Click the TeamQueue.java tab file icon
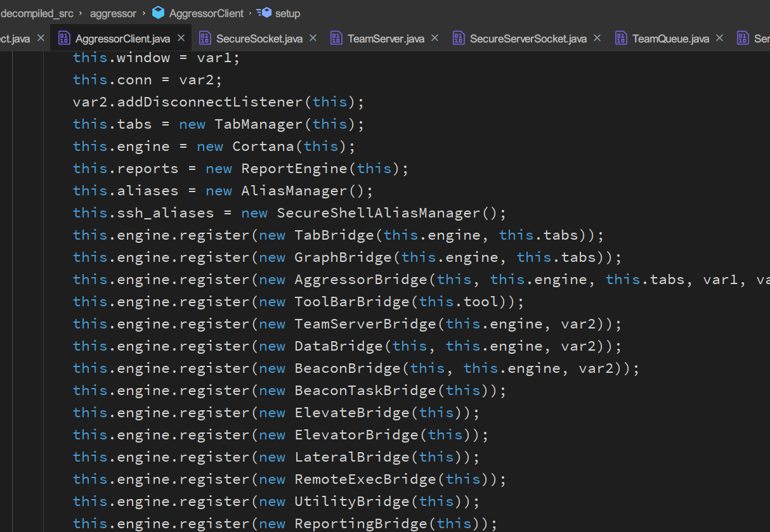This screenshot has width=770, height=532. tap(621, 38)
